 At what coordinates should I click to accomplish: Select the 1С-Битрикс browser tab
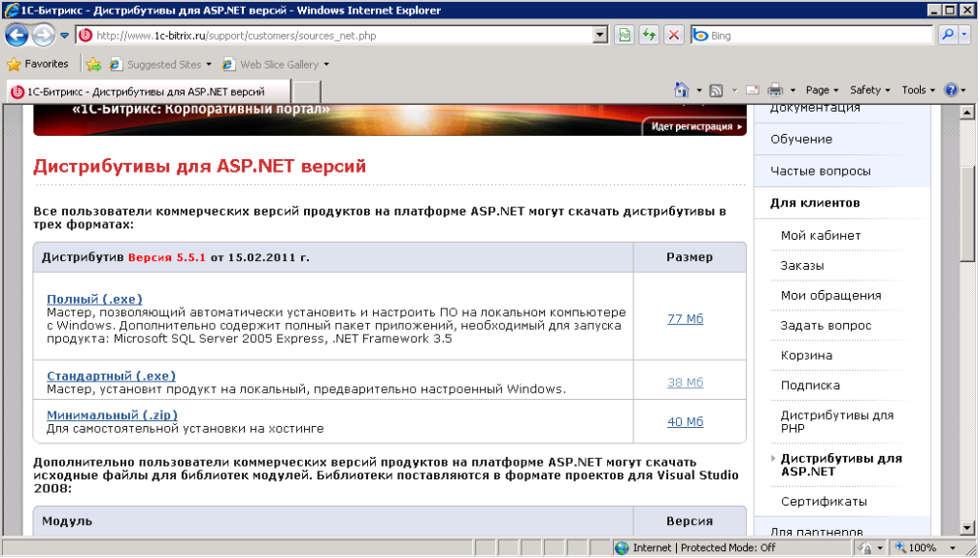click(x=148, y=92)
